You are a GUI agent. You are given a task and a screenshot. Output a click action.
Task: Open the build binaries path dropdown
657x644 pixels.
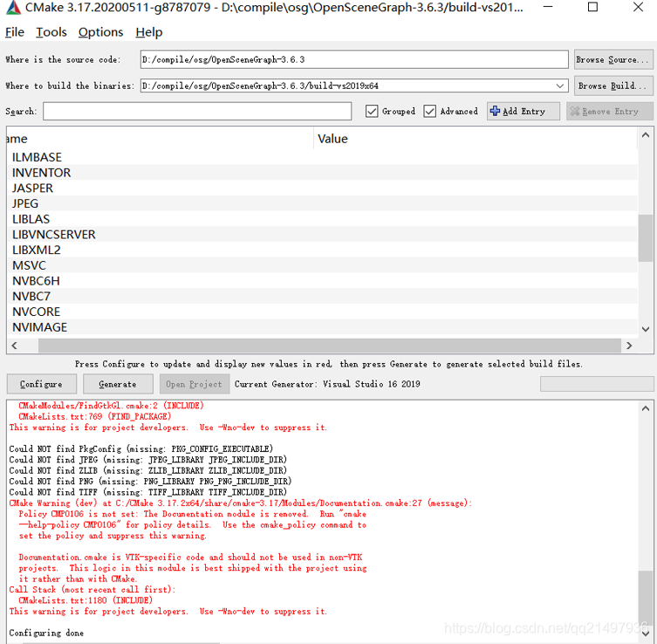pyautogui.click(x=560, y=86)
